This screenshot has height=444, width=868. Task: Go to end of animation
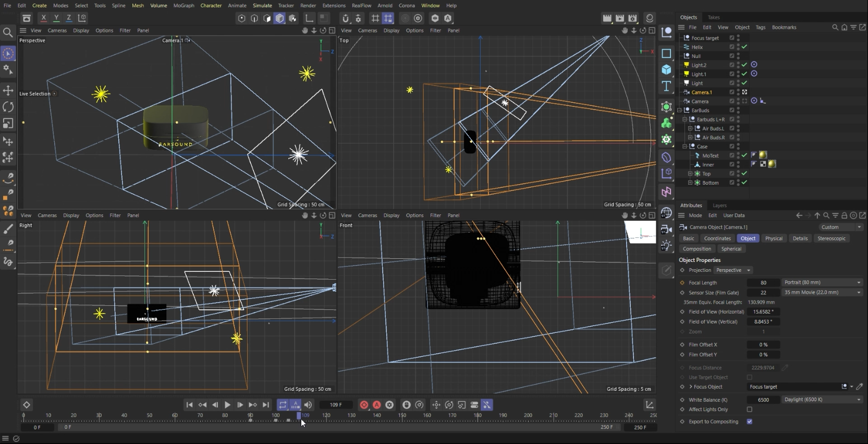[266, 405]
